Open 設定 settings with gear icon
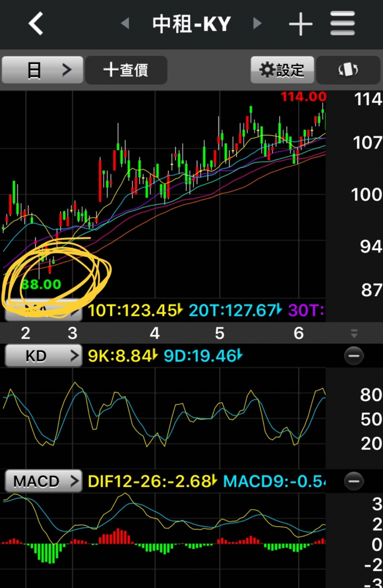This screenshot has height=588, width=383. (282, 70)
